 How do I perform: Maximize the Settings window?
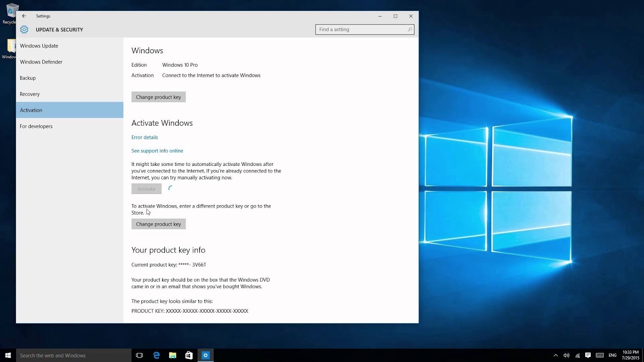click(x=395, y=16)
